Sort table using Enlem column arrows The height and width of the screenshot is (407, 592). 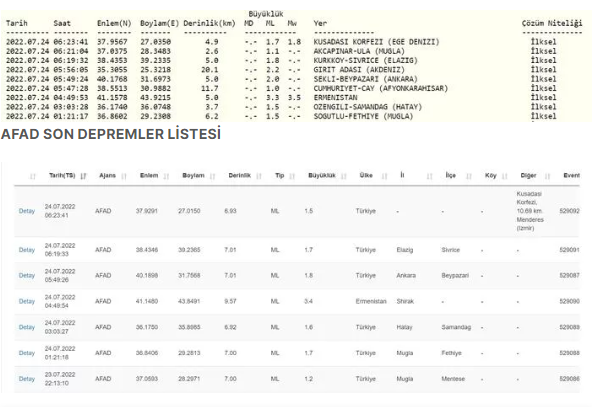click(x=166, y=176)
